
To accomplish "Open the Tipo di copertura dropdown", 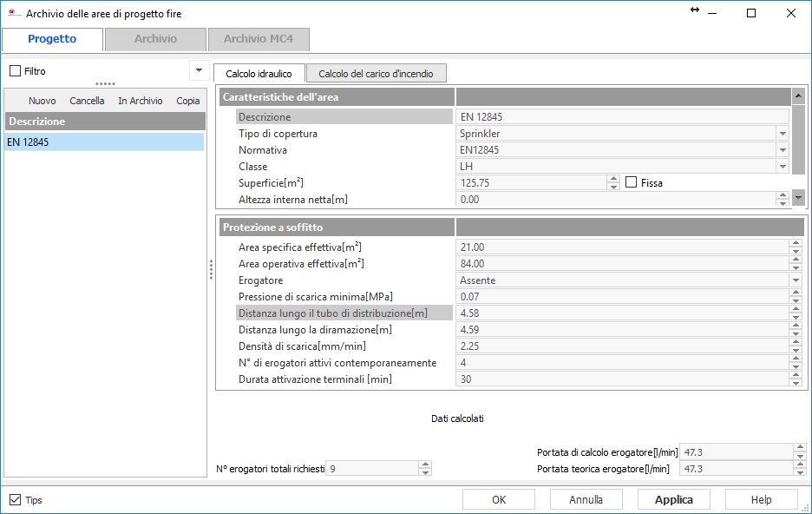I will pyautogui.click(x=782, y=134).
